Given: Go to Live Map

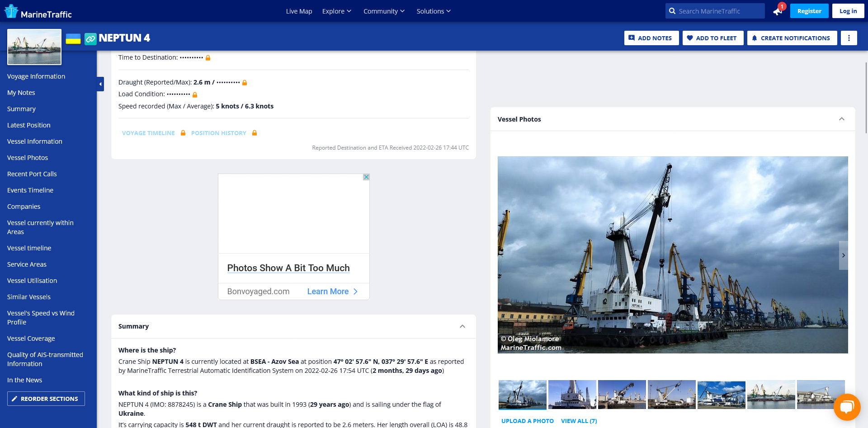Looking at the screenshot, I should tap(299, 11).
